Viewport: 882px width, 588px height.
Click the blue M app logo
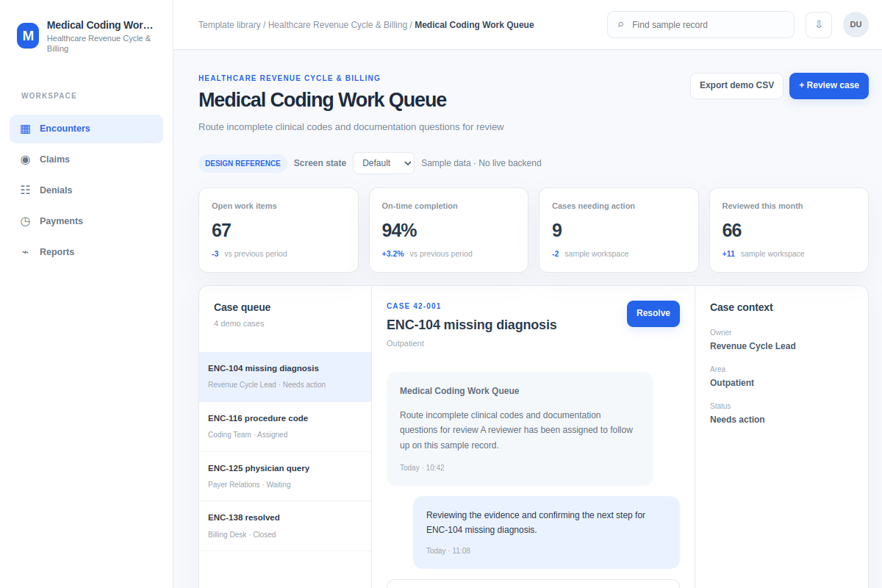pos(28,35)
